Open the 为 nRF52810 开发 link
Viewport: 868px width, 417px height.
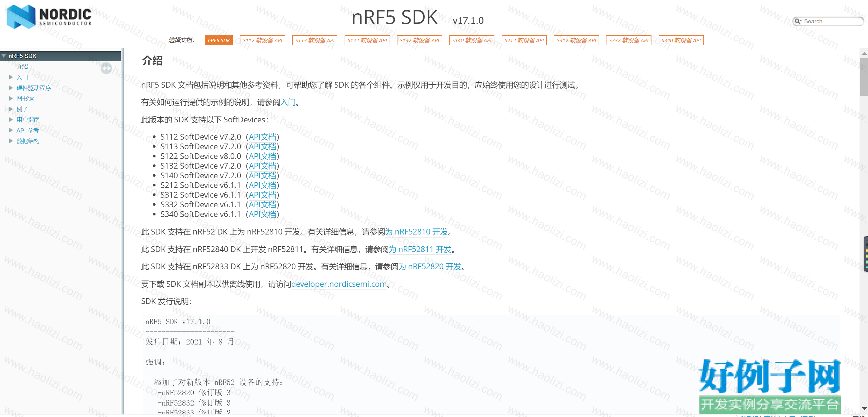coord(416,232)
